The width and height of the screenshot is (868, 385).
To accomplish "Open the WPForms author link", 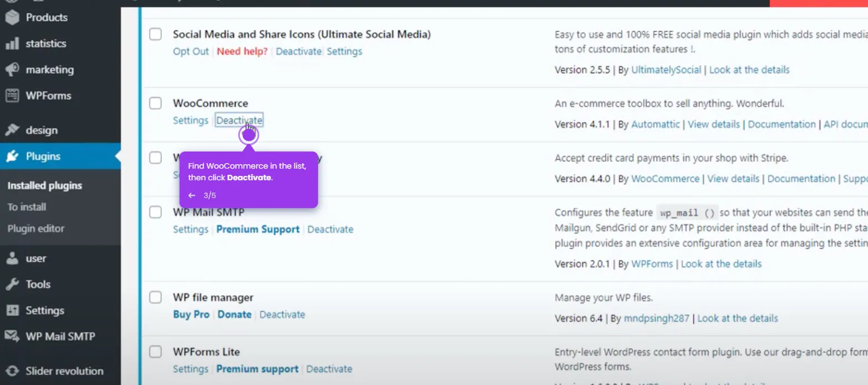I will tap(652, 264).
